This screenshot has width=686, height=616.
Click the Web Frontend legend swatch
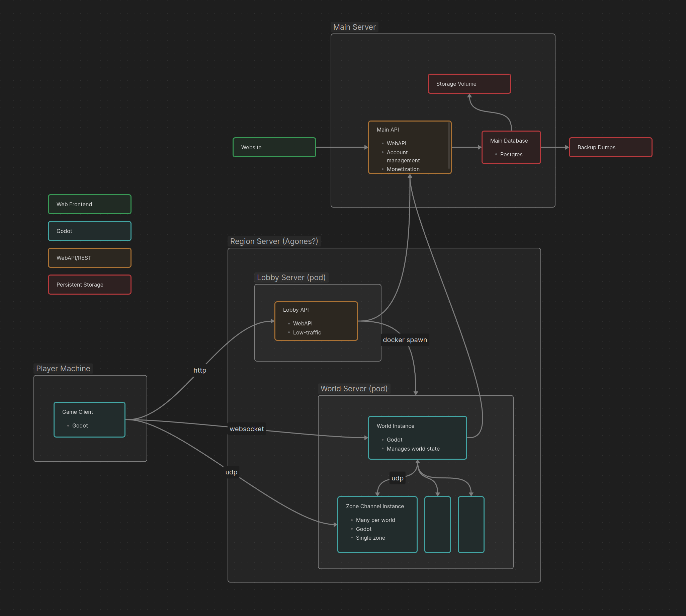[89, 204]
